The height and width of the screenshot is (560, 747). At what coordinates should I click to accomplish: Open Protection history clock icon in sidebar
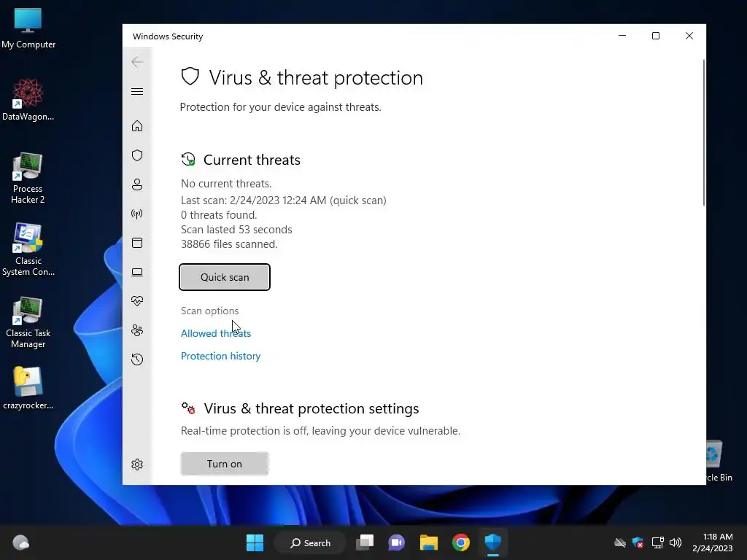[x=137, y=359]
